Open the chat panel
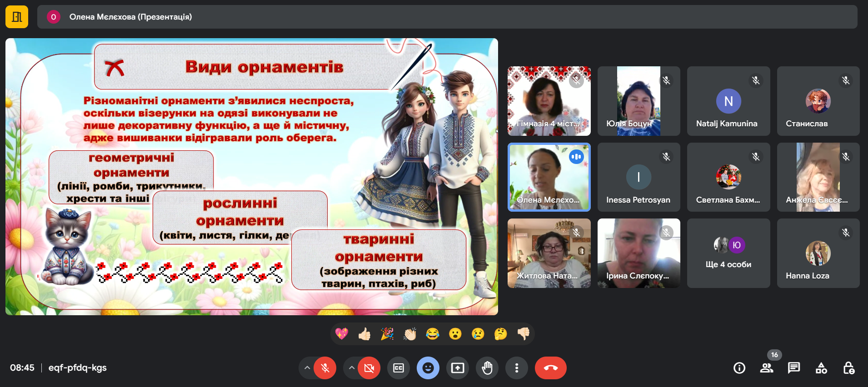Screen dimensions: 868x387 pyautogui.click(x=794, y=368)
